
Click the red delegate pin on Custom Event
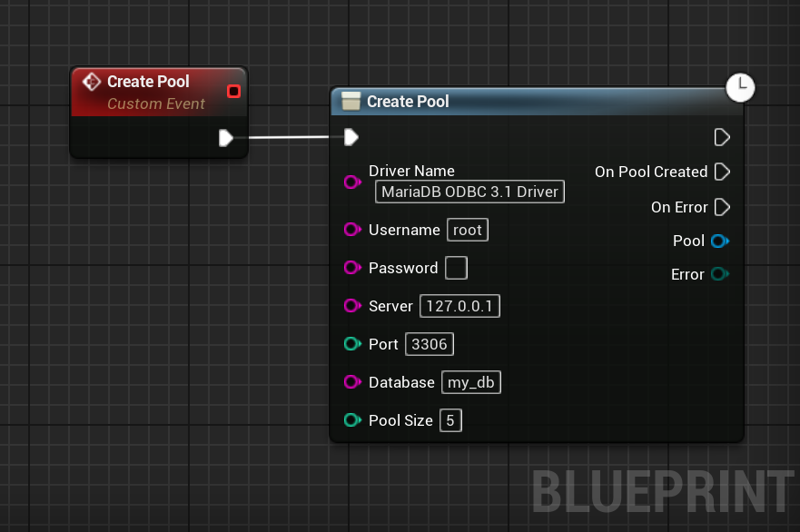click(233, 92)
